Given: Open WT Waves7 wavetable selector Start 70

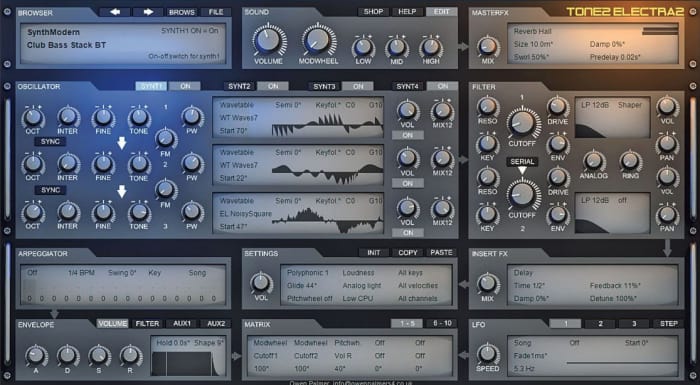Looking at the screenshot, I should [239, 118].
